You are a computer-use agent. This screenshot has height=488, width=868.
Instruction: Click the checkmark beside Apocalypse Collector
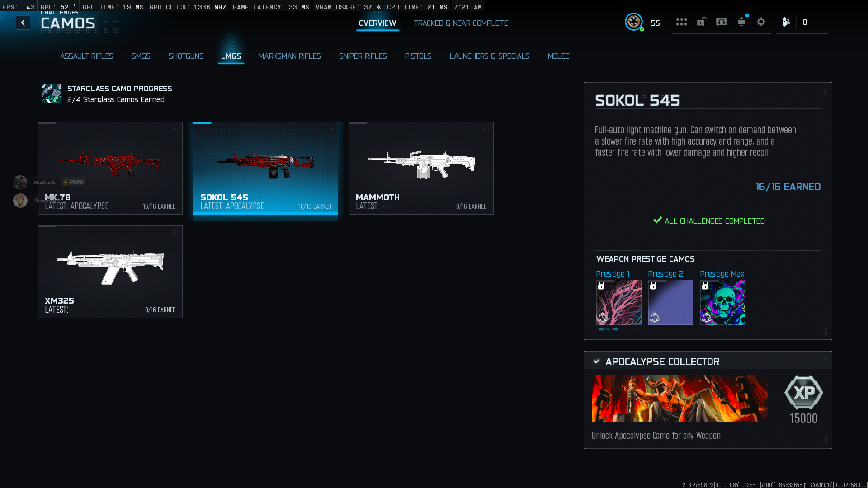point(597,361)
